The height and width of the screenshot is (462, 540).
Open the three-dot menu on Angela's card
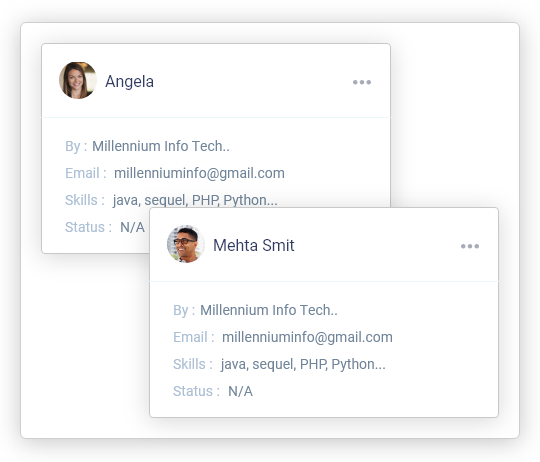(x=362, y=82)
